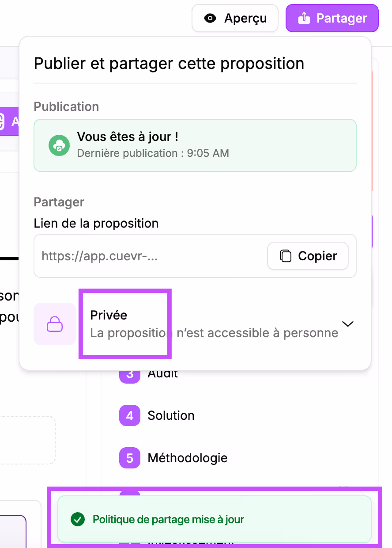392x548 pixels.
Task: Enable sharing via the Partager section
Action: 195,323
